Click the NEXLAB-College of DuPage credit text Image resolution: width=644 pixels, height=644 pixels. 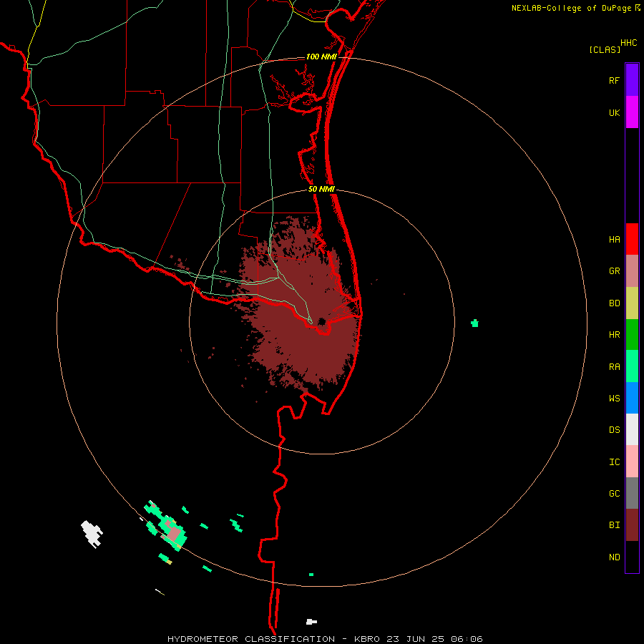(571, 8)
